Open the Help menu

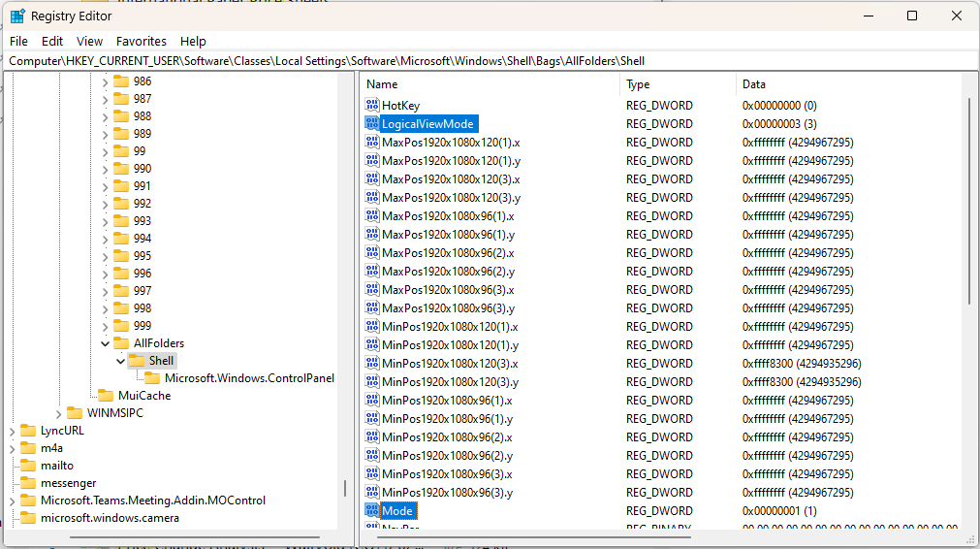click(193, 42)
